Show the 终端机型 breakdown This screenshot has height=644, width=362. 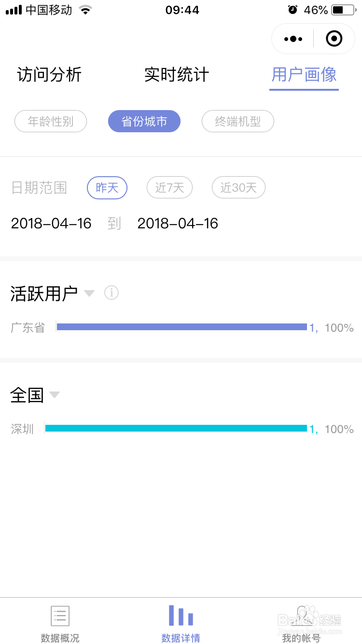click(x=237, y=121)
